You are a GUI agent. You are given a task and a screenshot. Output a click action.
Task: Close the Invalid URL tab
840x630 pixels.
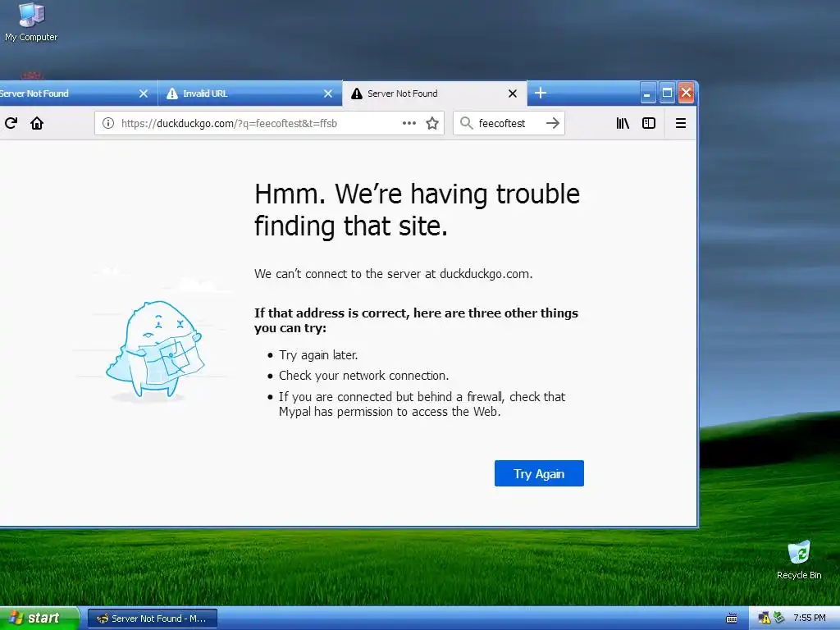point(328,94)
